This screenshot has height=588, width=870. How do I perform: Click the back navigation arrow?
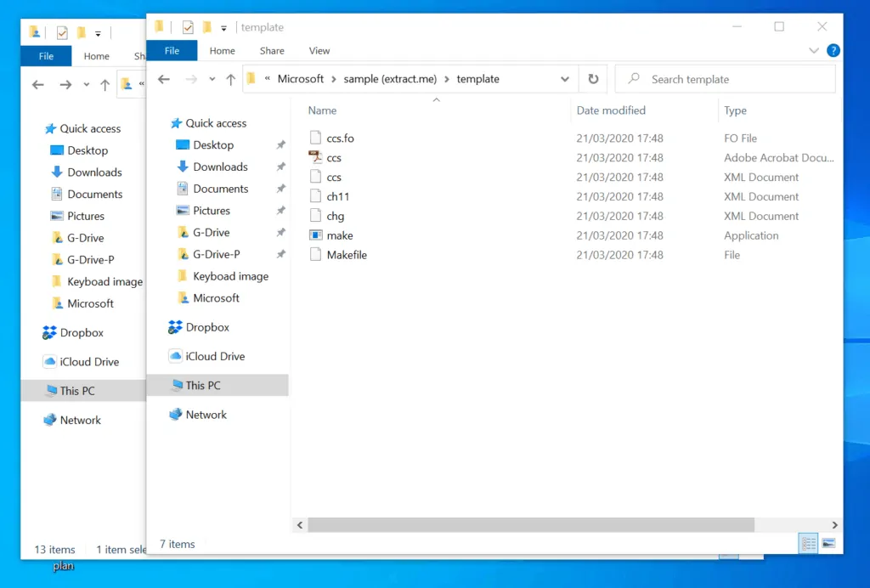(163, 78)
